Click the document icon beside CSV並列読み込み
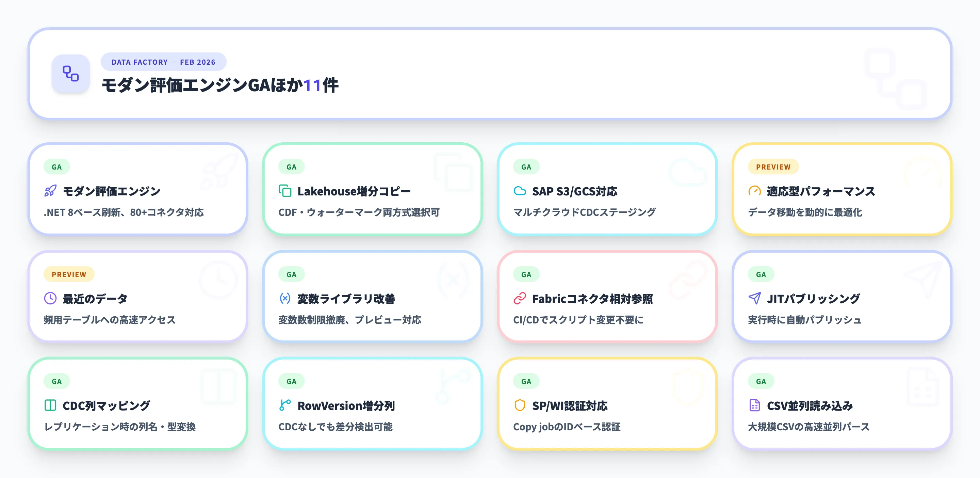The width and height of the screenshot is (980, 478). pos(755,406)
